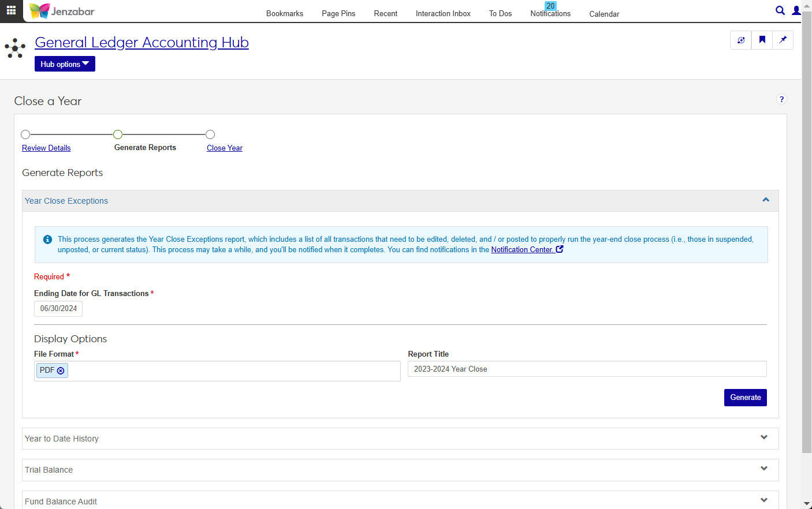Viewport: 812px width, 509px height.
Task: Open the Notification Center link
Action: pos(522,250)
